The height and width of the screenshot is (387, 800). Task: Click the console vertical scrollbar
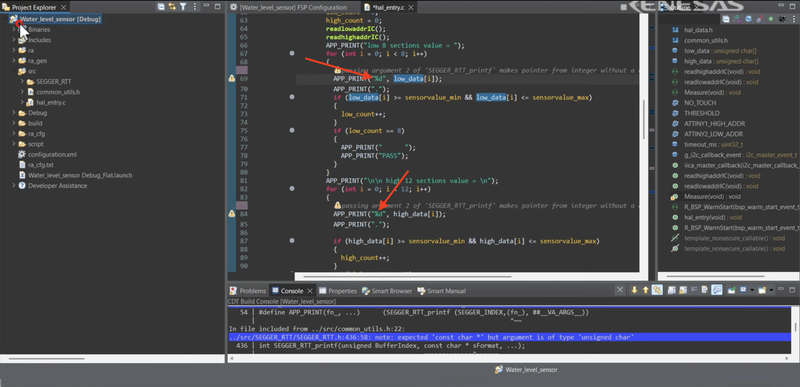coord(795,327)
